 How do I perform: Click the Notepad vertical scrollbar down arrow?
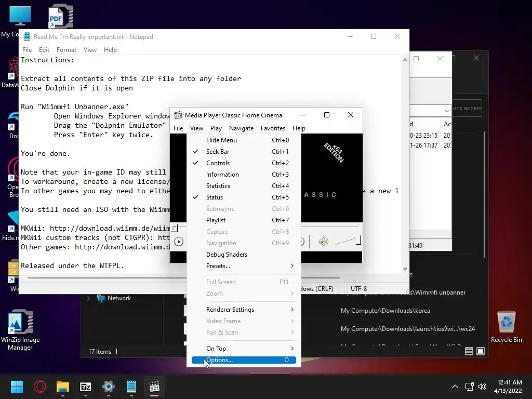405,269
